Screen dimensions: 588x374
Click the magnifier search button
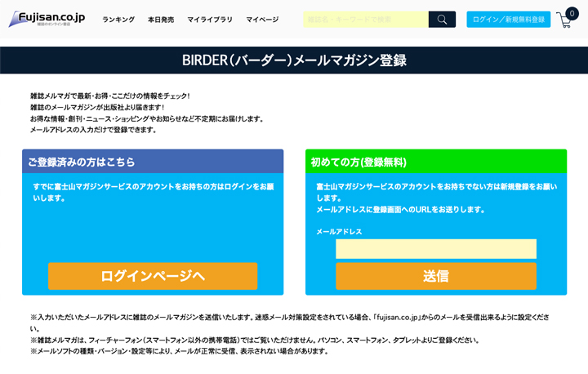pyautogui.click(x=442, y=20)
